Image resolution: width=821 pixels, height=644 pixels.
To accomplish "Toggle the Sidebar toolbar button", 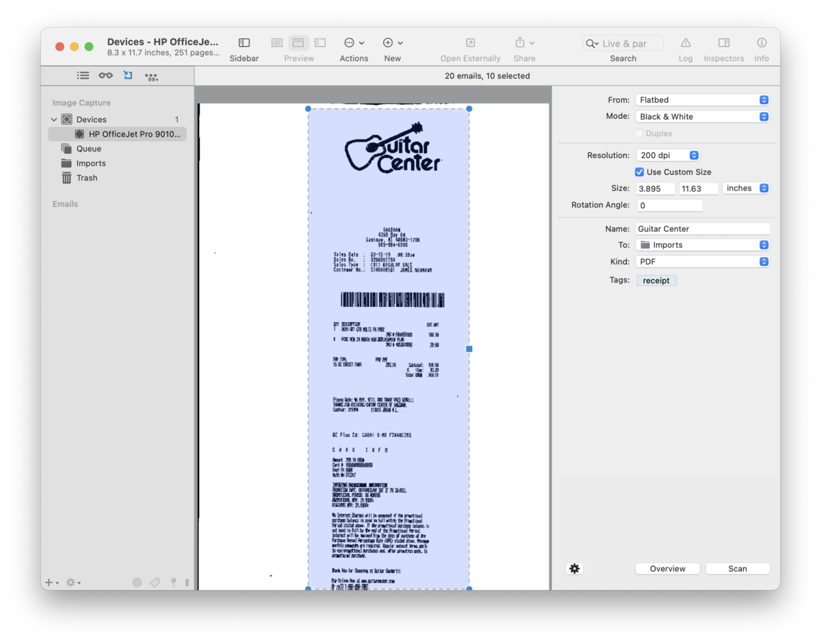I will pos(244,43).
